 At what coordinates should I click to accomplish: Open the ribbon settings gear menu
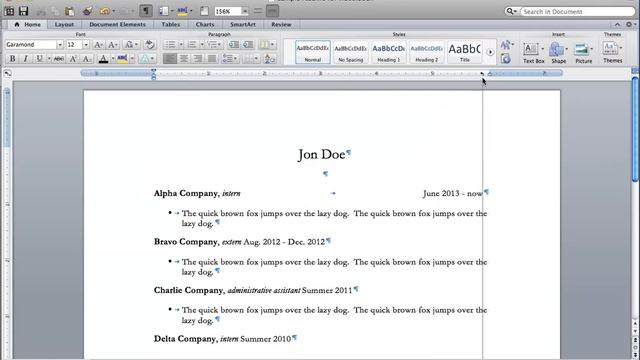pyautogui.click(x=630, y=24)
